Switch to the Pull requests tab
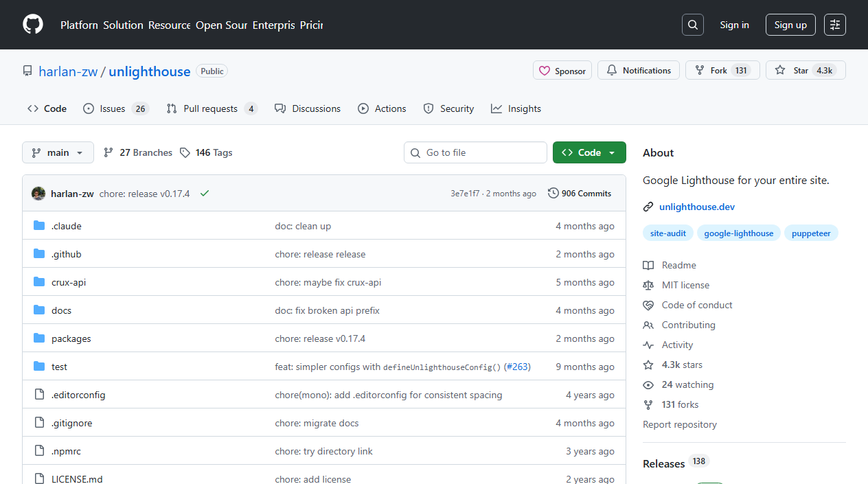Screen dimensions: 868x484 point(212,108)
